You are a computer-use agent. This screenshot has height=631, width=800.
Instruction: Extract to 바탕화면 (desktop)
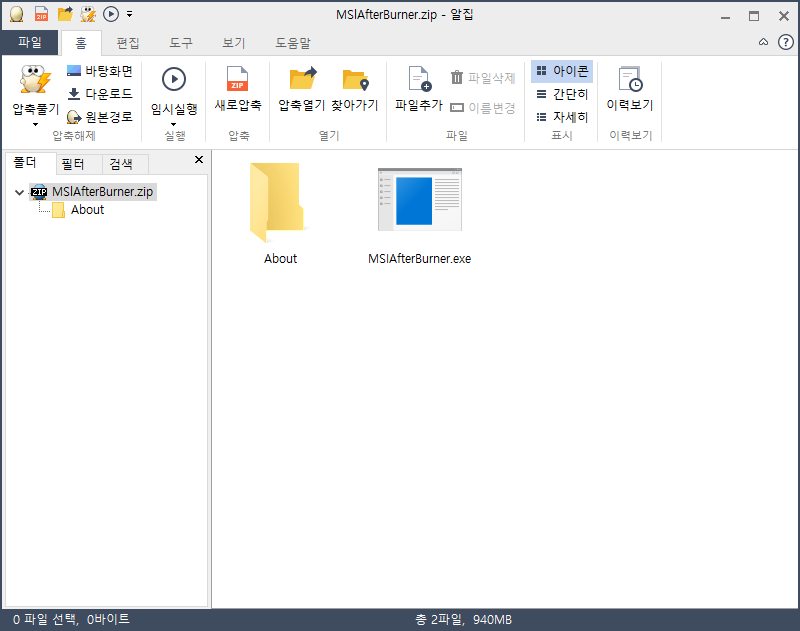tap(100, 71)
